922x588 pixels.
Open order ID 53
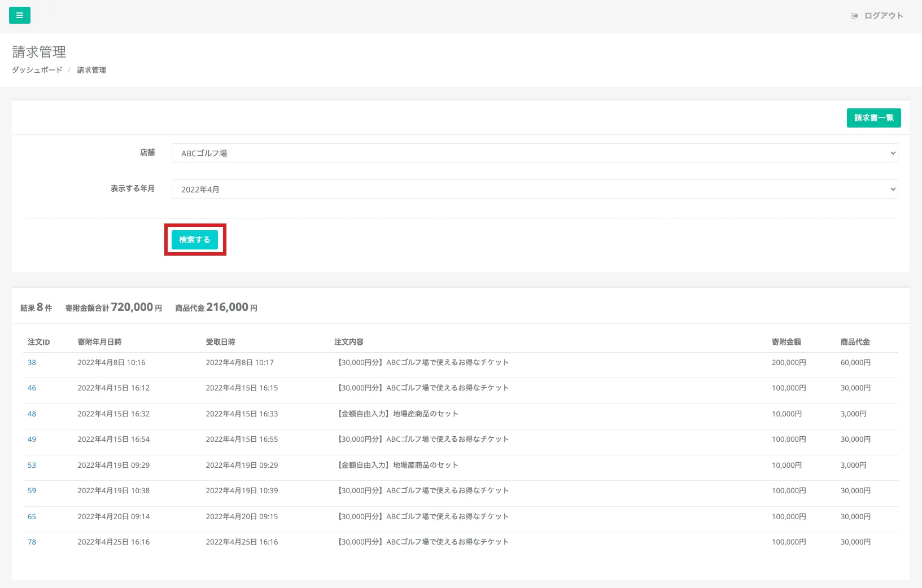pos(32,466)
